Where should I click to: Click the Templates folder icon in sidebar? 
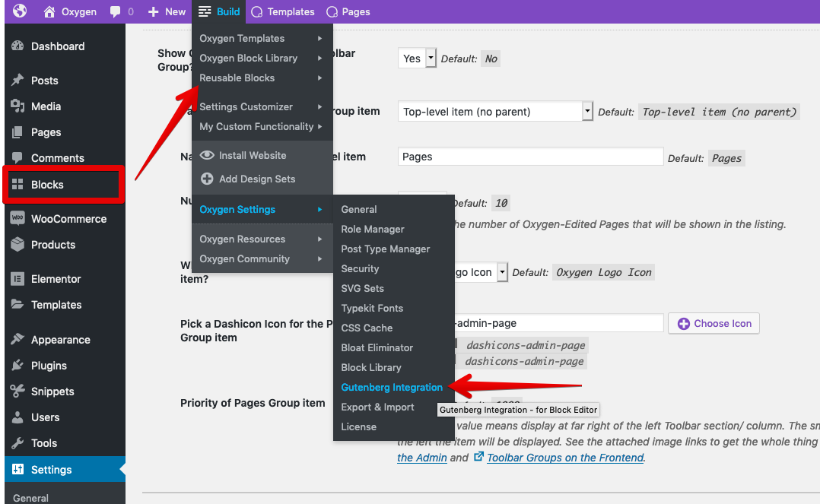click(x=17, y=304)
